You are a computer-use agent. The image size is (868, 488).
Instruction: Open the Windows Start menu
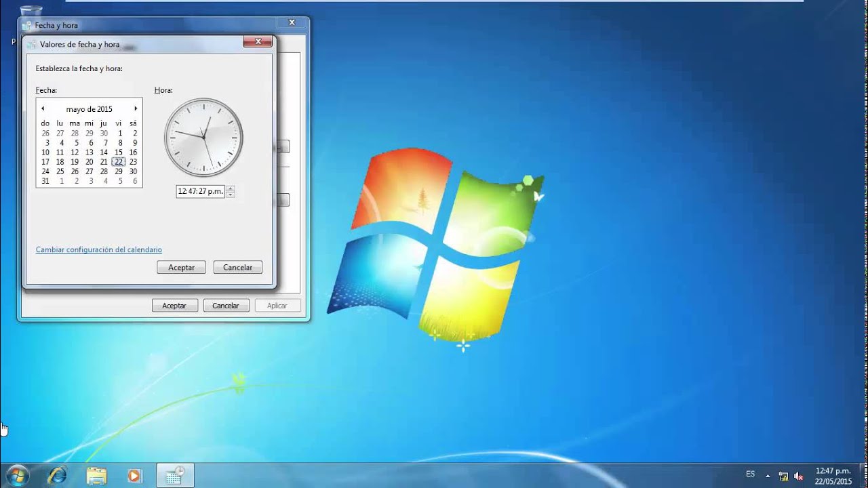coord(17,476)
